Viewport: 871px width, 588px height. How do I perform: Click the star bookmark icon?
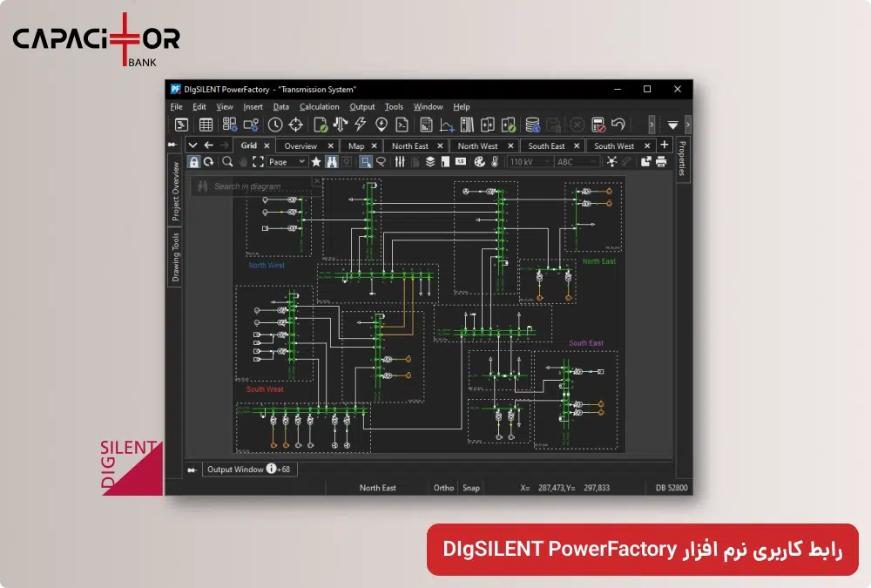(x=316, y=162)
